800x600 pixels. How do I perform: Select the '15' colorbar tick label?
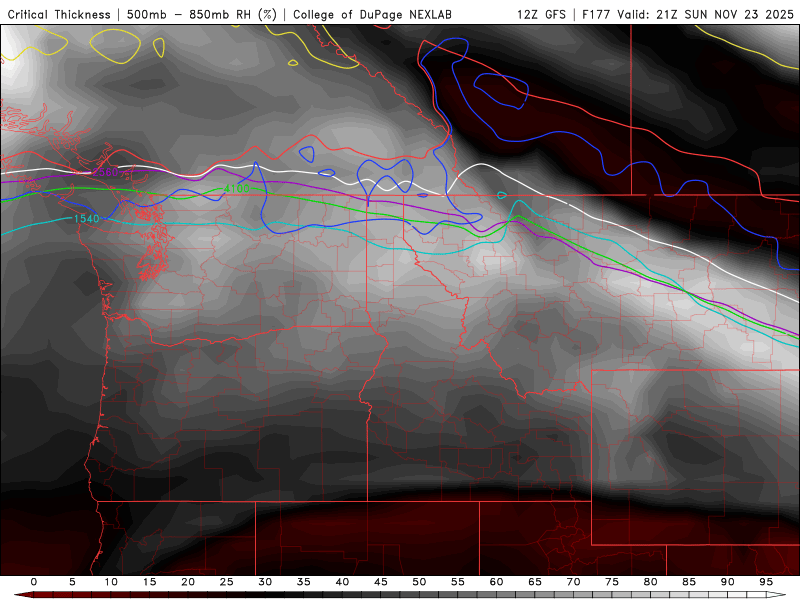pyautogui.click(x=149, y=582)
